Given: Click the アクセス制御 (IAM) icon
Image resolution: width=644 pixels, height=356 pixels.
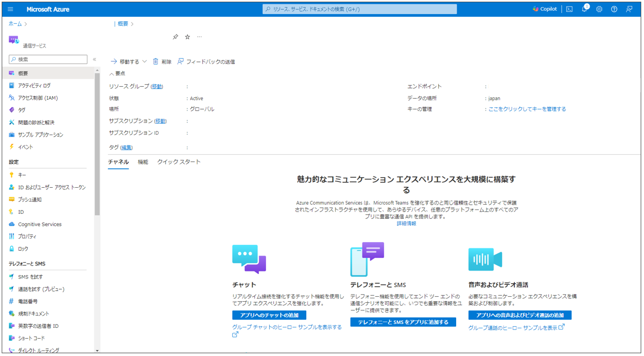Looking at the screenshot, I should click(x=12, y=98).
